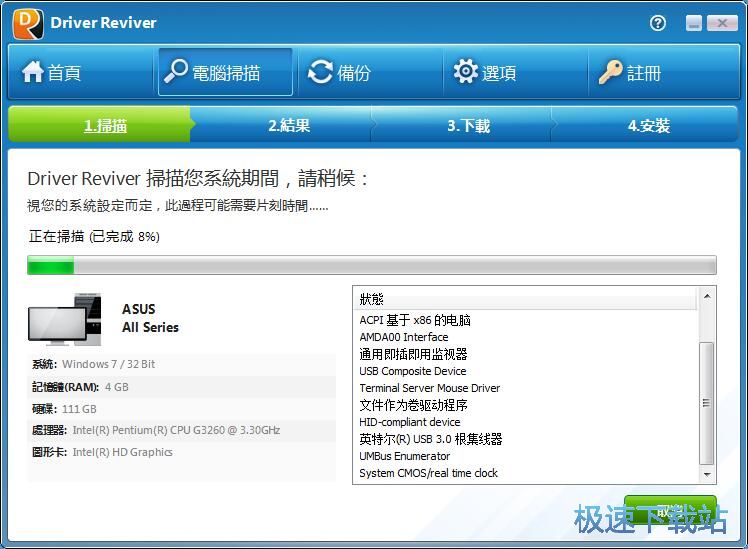The height and width of the screenshot is (549, 748).
Task: Click the disk '111 GB' value
Action: click(x=79, y=409)
